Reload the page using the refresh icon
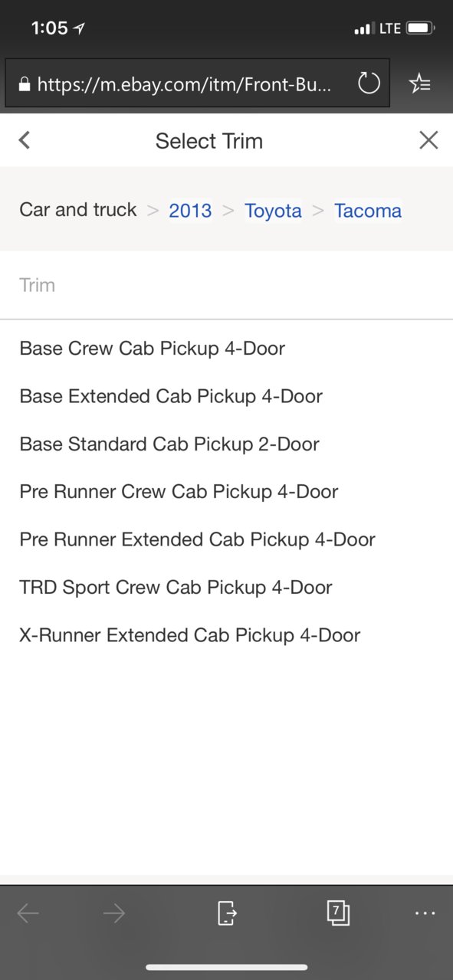Viewport: 453px width, 980px height. pos(369,84)
